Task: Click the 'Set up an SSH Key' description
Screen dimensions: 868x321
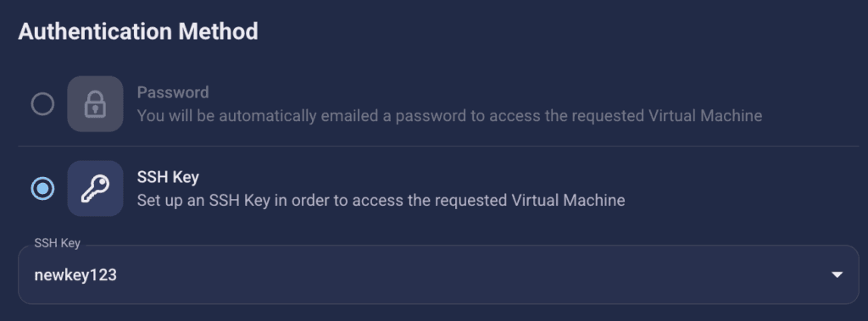Action: click(381, 200)
